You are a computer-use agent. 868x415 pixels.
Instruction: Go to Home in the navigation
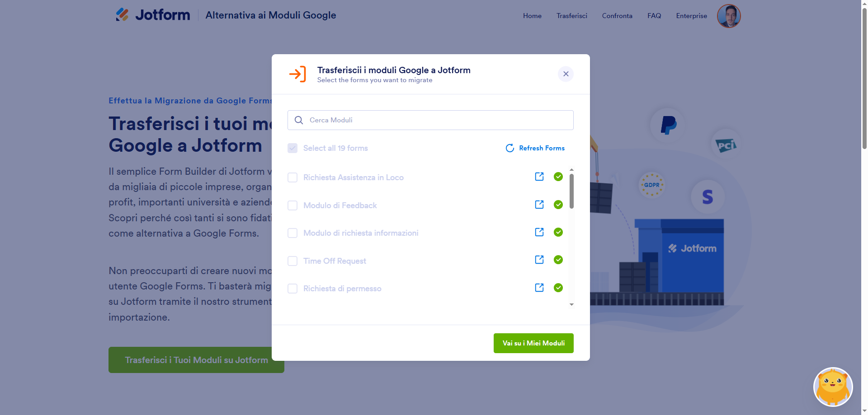(x=532, y=16)
